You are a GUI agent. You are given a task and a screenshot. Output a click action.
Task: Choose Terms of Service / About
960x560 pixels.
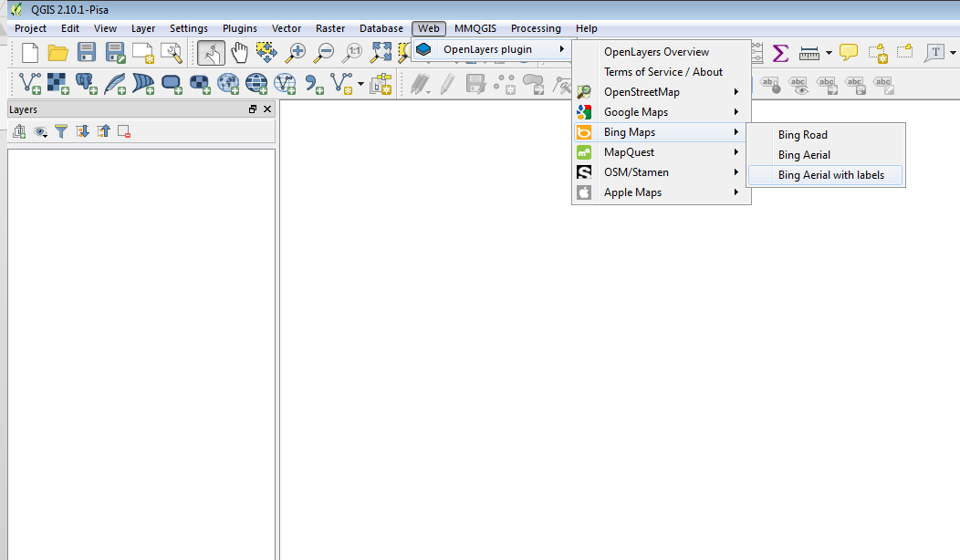point(662,72)
